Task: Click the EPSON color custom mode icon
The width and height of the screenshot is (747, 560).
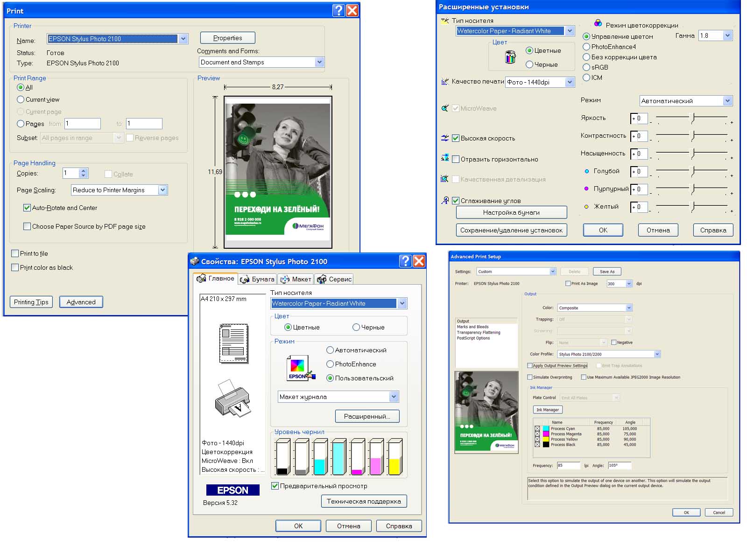Action: (301, 369)
